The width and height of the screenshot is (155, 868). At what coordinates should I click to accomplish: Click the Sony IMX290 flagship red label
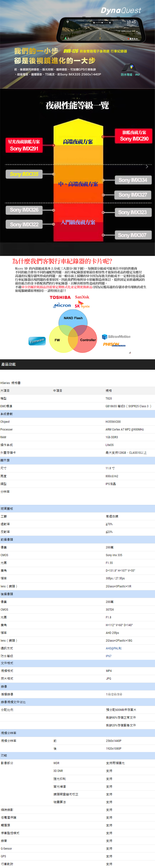click(134, 136)
